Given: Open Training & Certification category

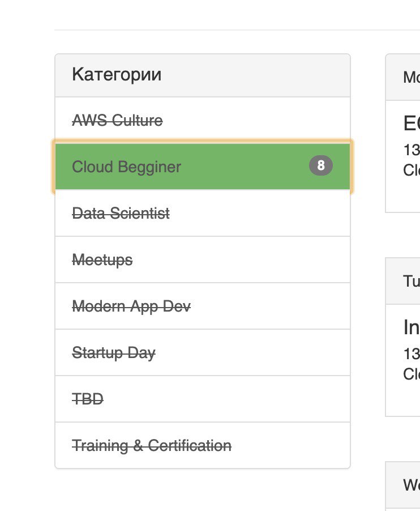Looking at the screenshot, I should click(203, 445).
